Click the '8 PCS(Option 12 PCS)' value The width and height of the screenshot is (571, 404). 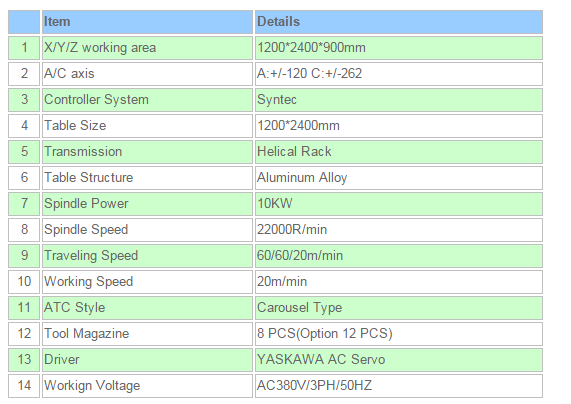[x=399, y=334]
